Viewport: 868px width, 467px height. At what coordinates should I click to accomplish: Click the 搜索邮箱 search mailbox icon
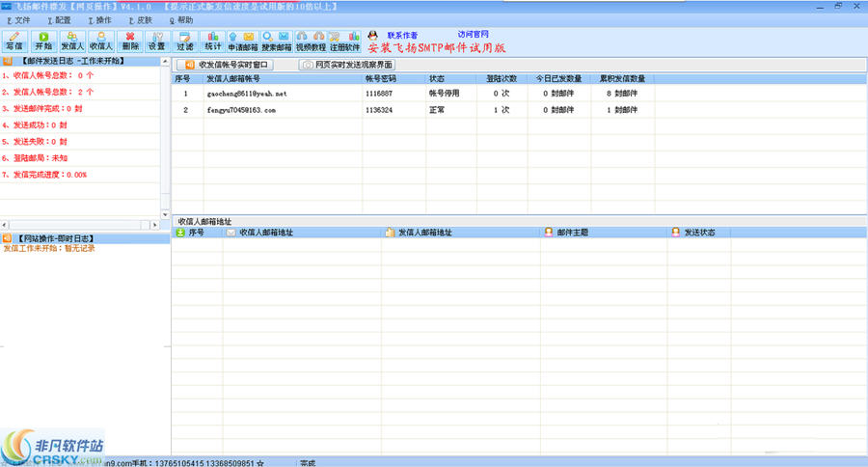coord(277,41)
